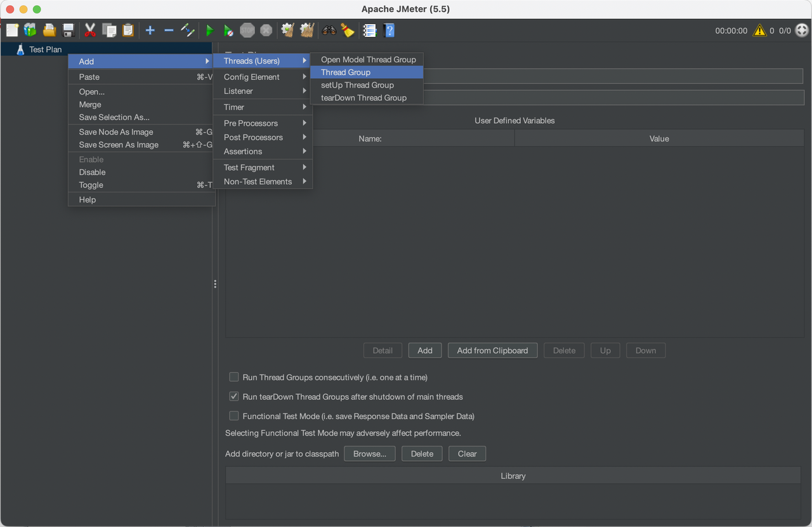Click the remote engine globe icon at far right
Image resolution: width=812 pixels, height=527 pixels.
(802, 30)
